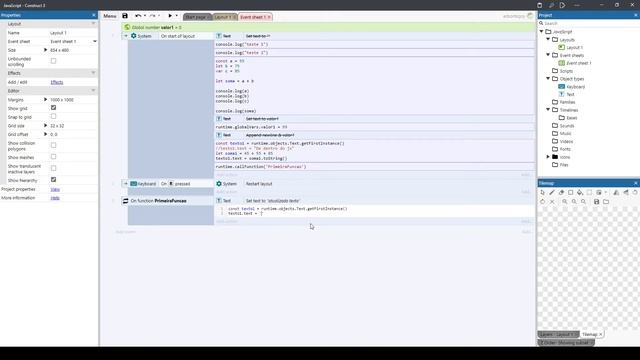Collapse the Timelines folder

(548, 110)
